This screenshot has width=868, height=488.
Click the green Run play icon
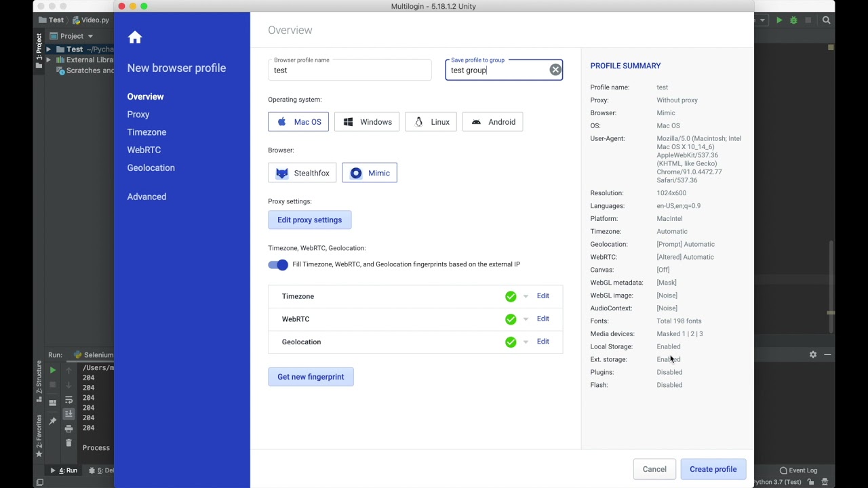coord(779,20)
